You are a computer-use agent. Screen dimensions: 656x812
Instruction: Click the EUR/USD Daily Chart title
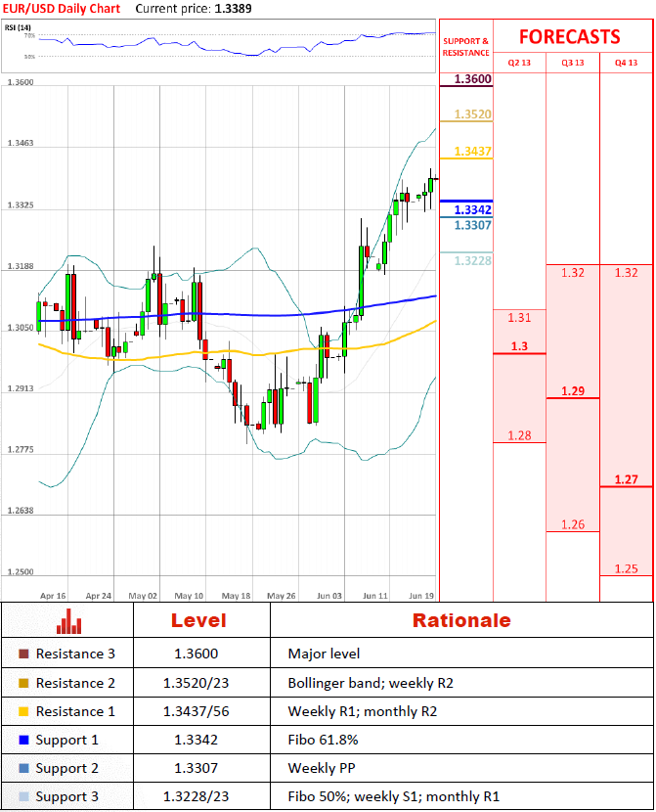pyautogui.click(x=62, y=9)
